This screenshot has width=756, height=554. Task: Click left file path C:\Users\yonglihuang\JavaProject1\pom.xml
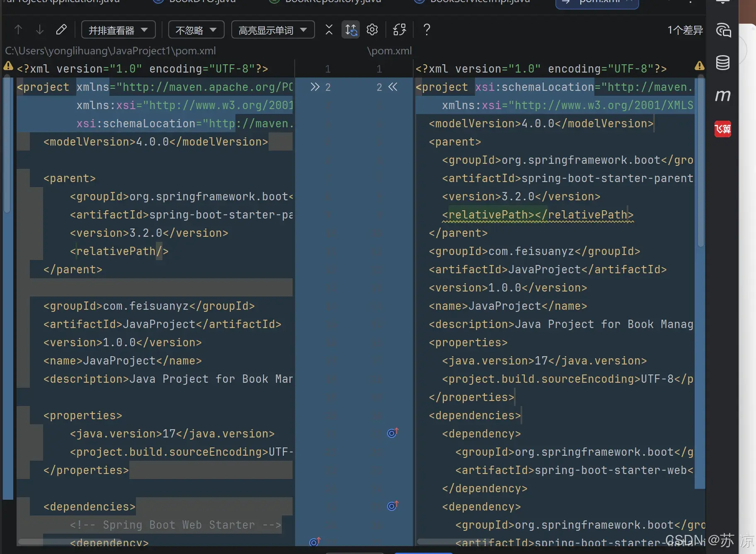(110, 51)
